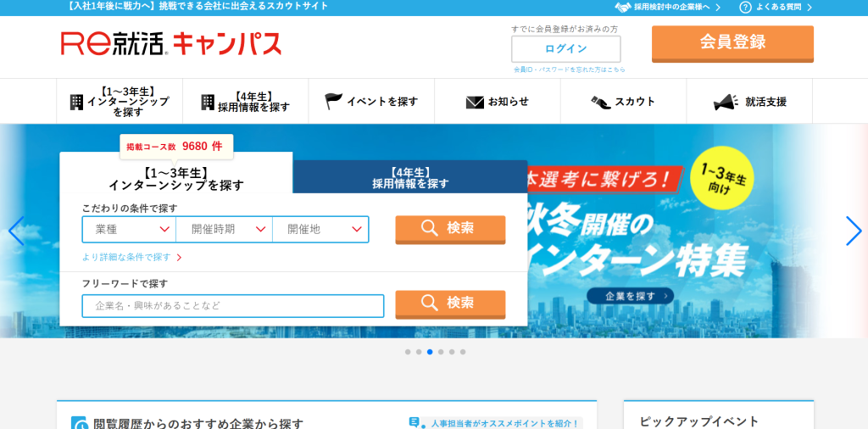Click the ログイン button
This screenshot has height=429, width=868.
coord(565,48)
